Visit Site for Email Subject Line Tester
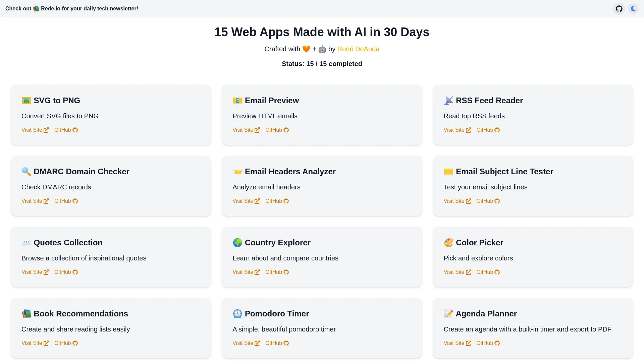 (x=454, y=201)
